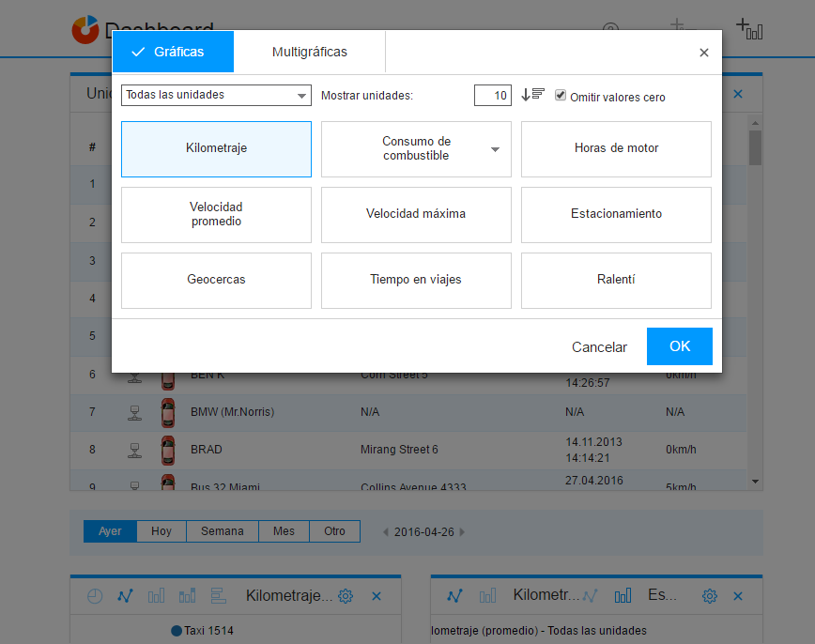Click the Dashboard logo icon

pos(85,29)
